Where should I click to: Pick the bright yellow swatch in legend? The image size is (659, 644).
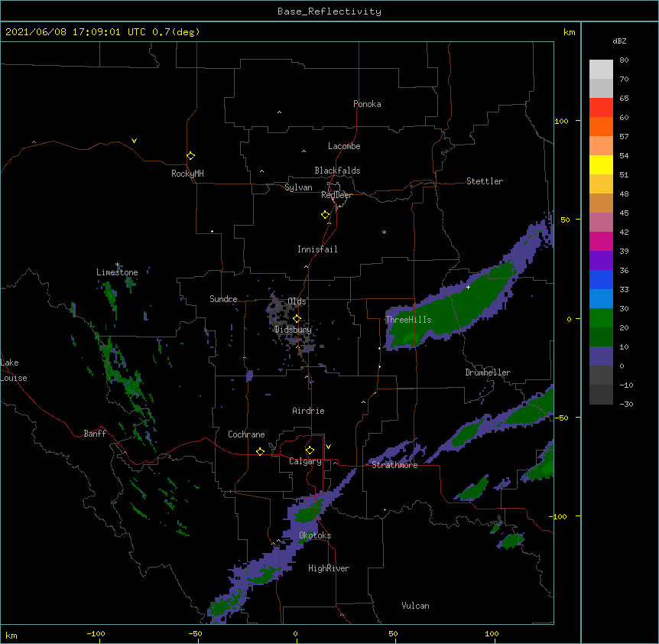pyautogui.click(x=601, y=164)
